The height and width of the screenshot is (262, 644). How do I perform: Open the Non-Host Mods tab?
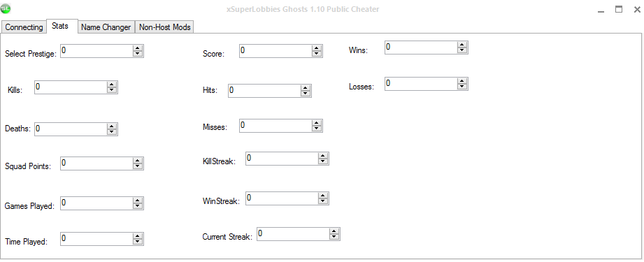[x=165, y=27]
